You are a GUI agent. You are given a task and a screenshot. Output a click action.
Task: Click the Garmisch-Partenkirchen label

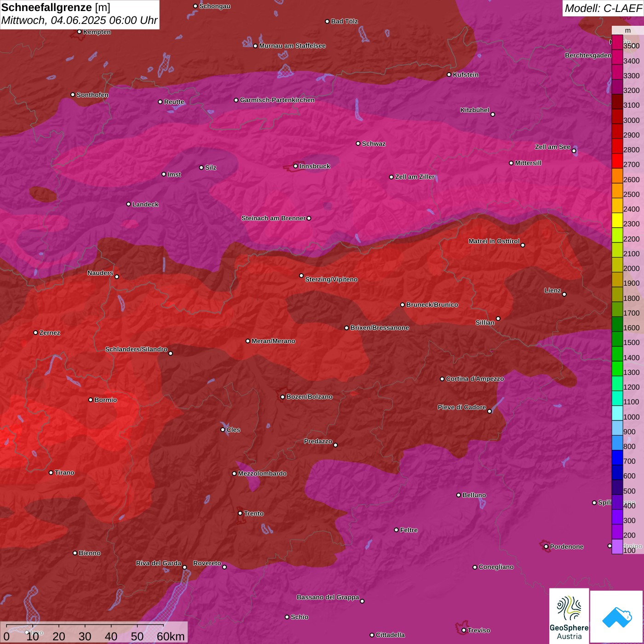pos(277,100)
